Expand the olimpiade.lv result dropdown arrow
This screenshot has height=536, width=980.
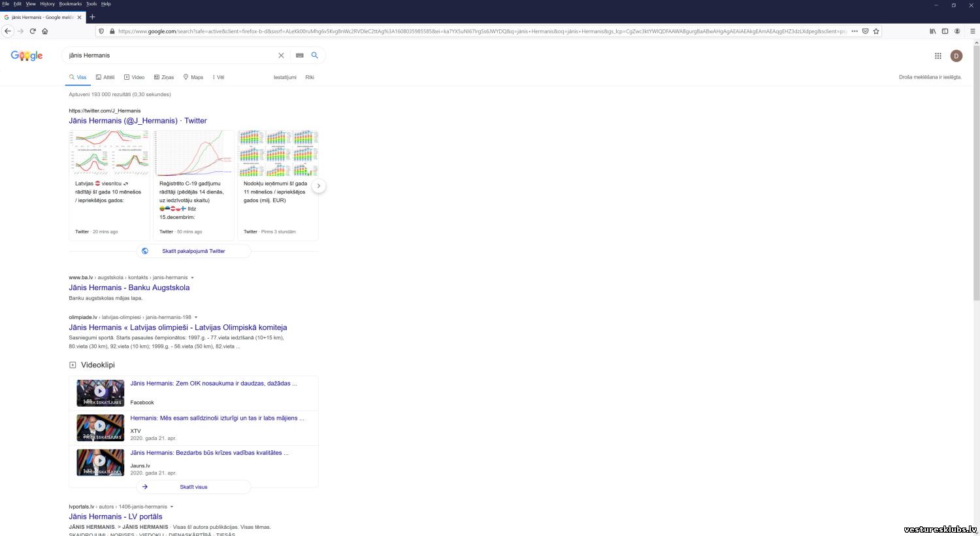(x=196, y=318)
